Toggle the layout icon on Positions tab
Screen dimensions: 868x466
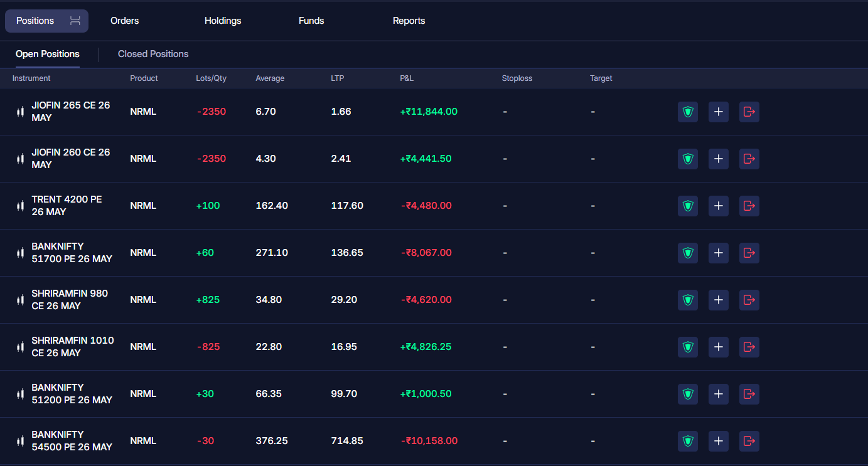(75, 21)
